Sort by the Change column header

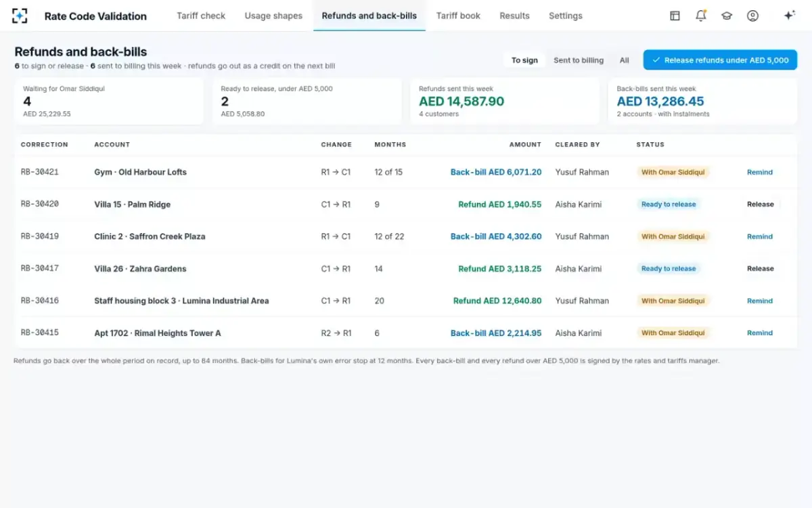[x=336, y=144]
